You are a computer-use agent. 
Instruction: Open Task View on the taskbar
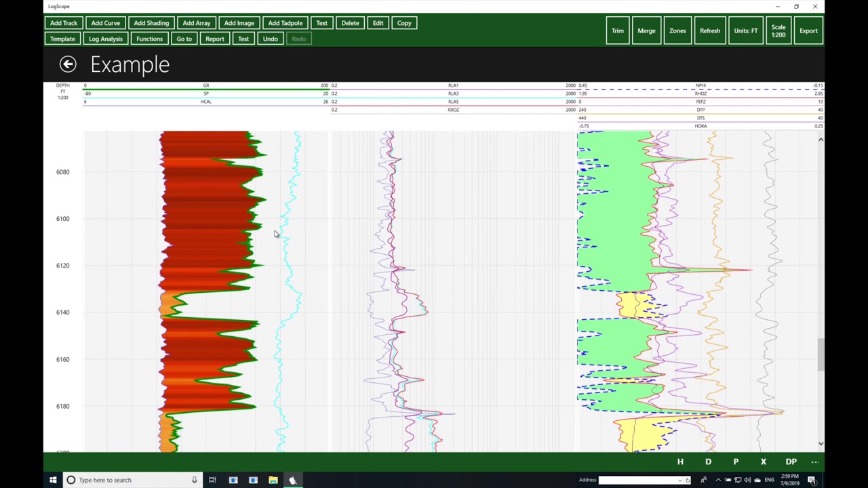click(x=212, y=480)
